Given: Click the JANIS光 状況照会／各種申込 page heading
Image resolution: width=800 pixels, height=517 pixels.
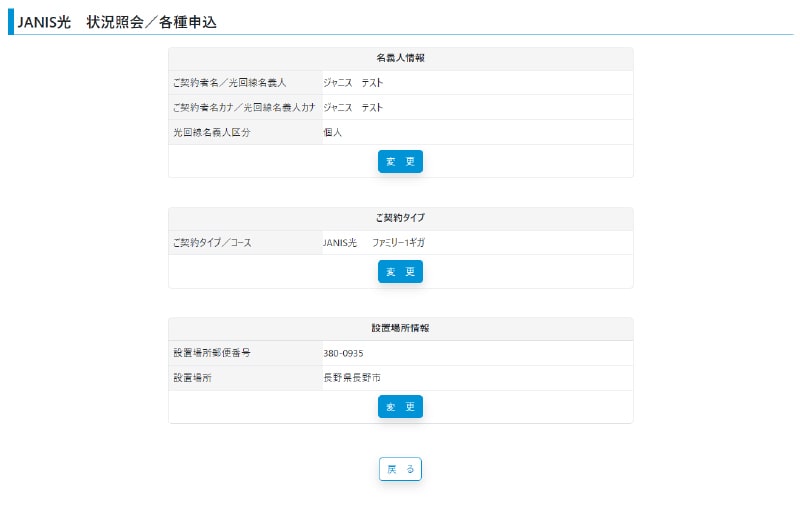Looking at the screenshot, I should [x=118, y=21].
